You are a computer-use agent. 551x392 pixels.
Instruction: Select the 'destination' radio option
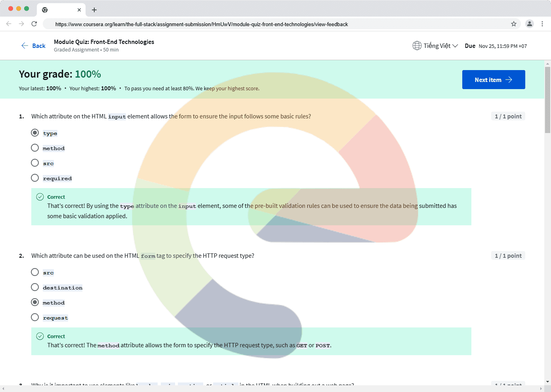35,287
